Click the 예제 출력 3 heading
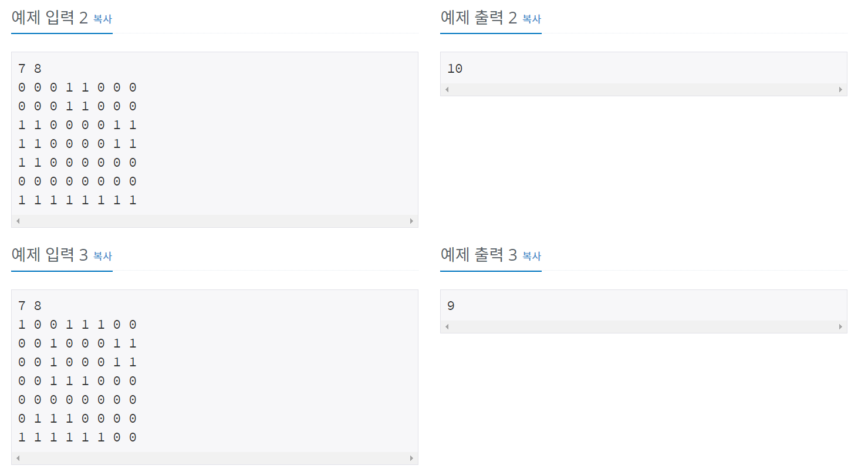 [479, 255]
